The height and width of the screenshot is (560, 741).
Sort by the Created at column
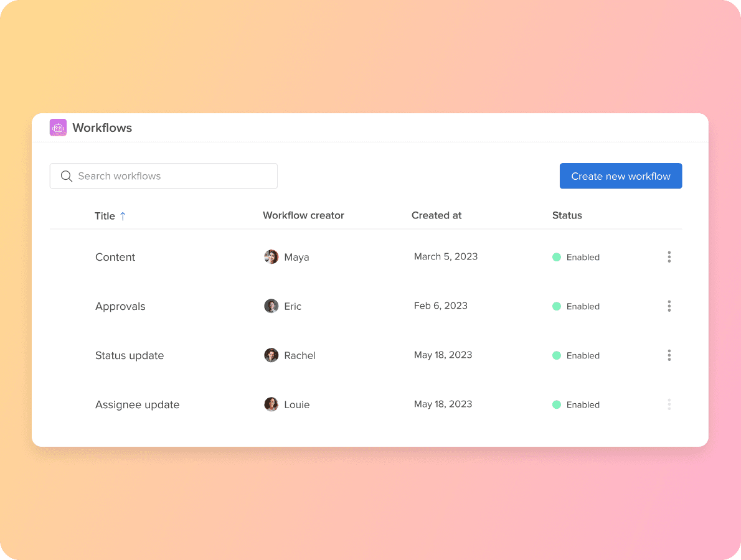pos(437,215)
